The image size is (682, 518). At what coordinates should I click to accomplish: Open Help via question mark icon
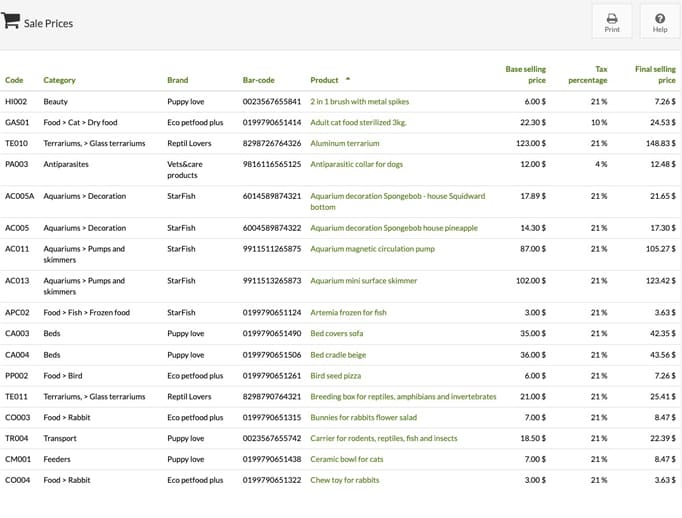pos(660,18)
